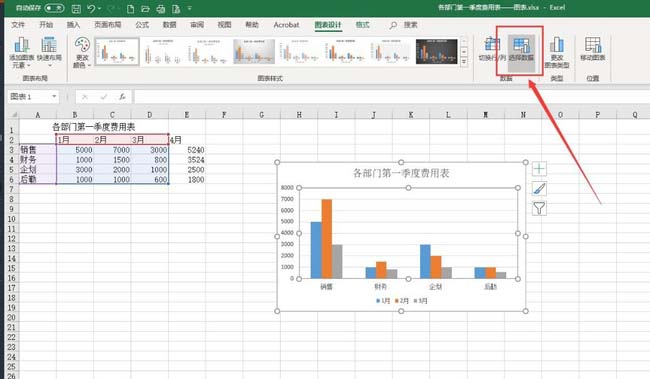This screenshot has height=379, width=650.
Task: Select the 后勤 cell in column A
Action: (x=38, y=180)
